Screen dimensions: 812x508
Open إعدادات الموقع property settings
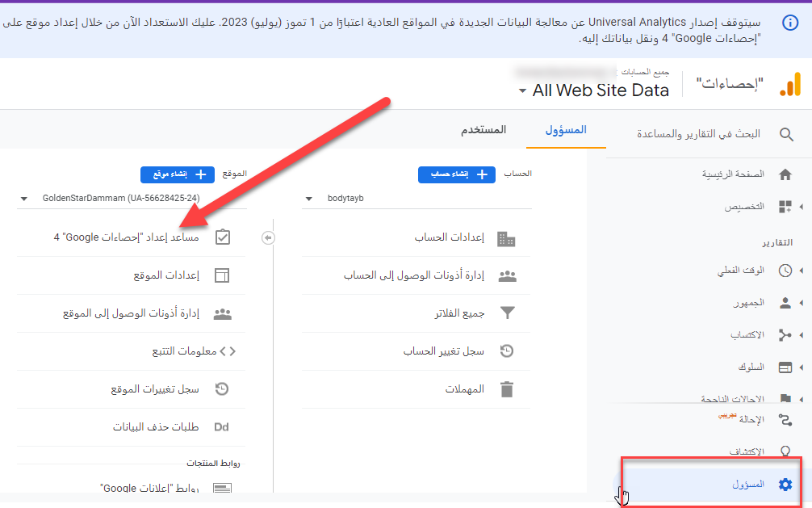[166, 275]
